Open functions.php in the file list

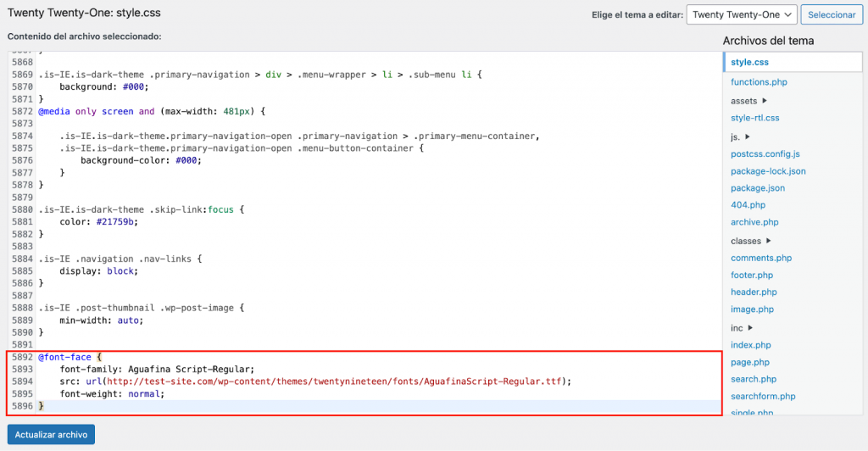[759, 82]
